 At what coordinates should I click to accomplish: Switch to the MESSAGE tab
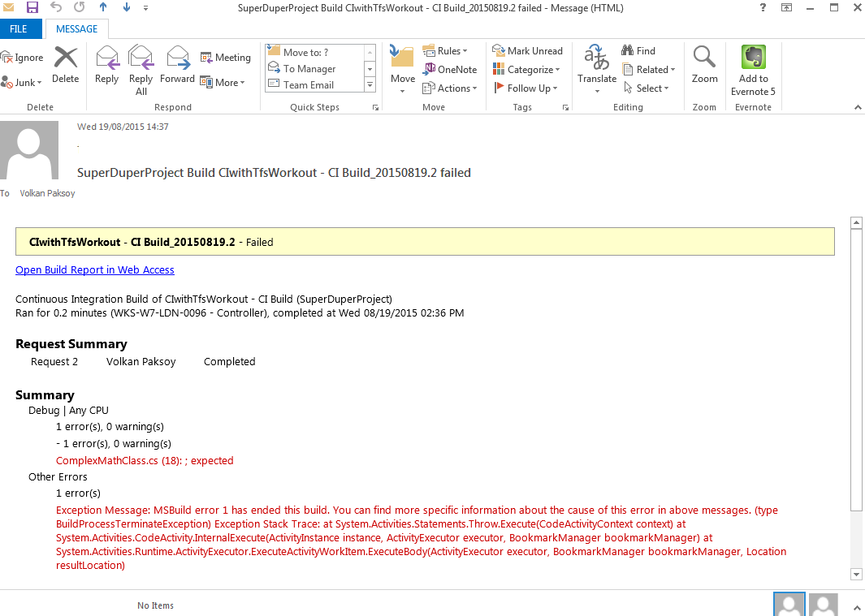click(76, 29)
